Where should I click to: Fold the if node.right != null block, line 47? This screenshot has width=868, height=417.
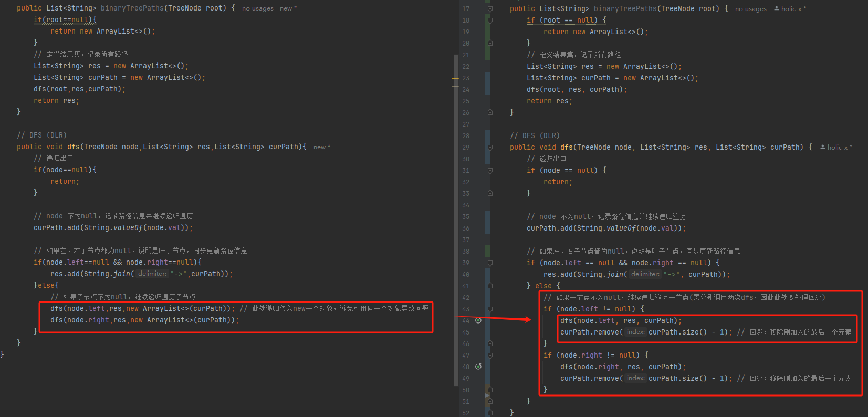[x=490, y=355]
